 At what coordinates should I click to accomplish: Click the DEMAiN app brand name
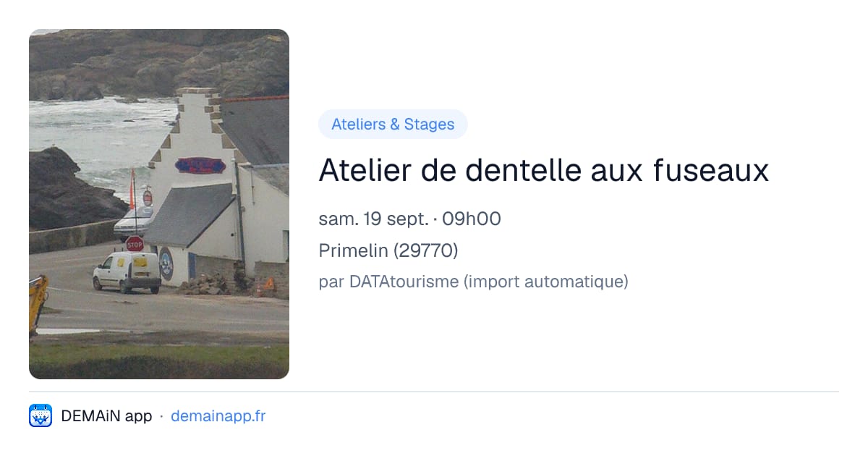[106, 416]
